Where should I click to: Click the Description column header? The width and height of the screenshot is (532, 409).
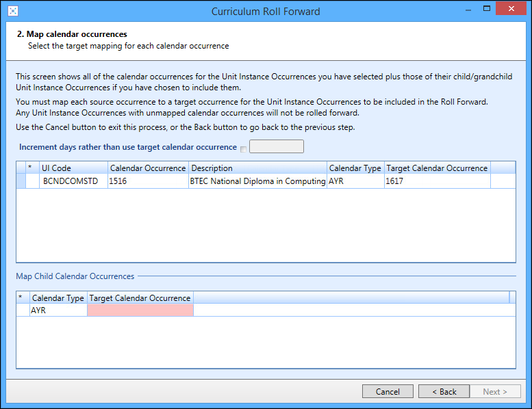point(257,168)
